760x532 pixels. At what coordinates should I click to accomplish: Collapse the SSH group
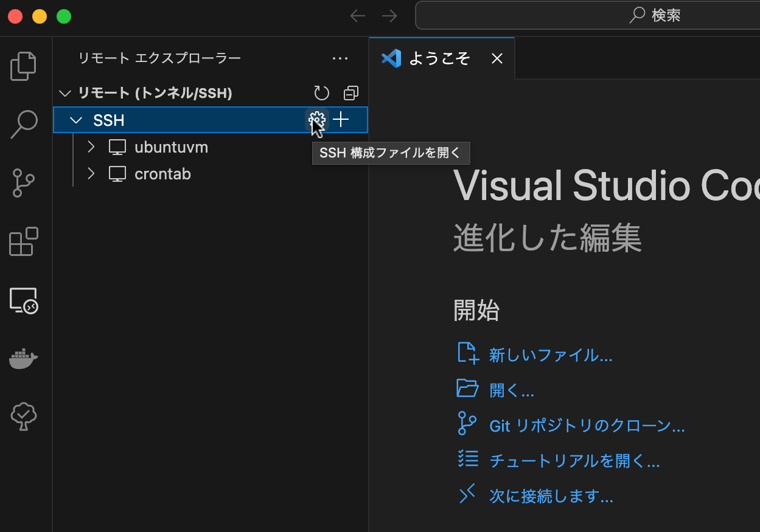[x=76, y=120]
